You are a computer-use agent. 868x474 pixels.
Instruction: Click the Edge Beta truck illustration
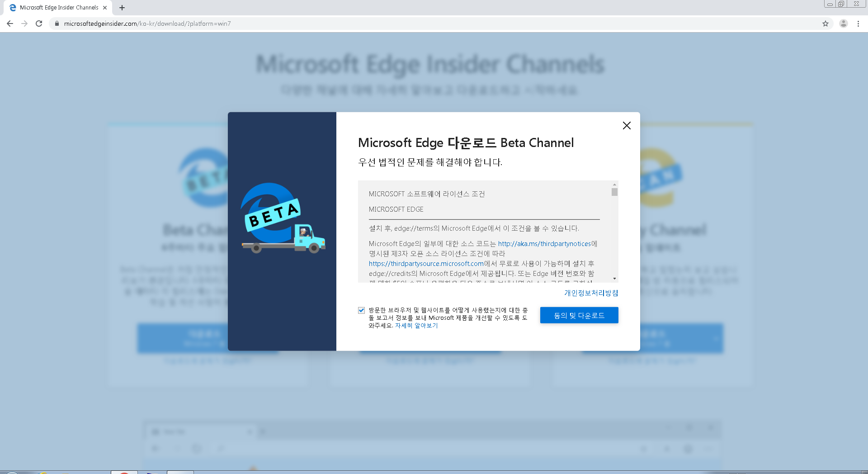(283, 218)
